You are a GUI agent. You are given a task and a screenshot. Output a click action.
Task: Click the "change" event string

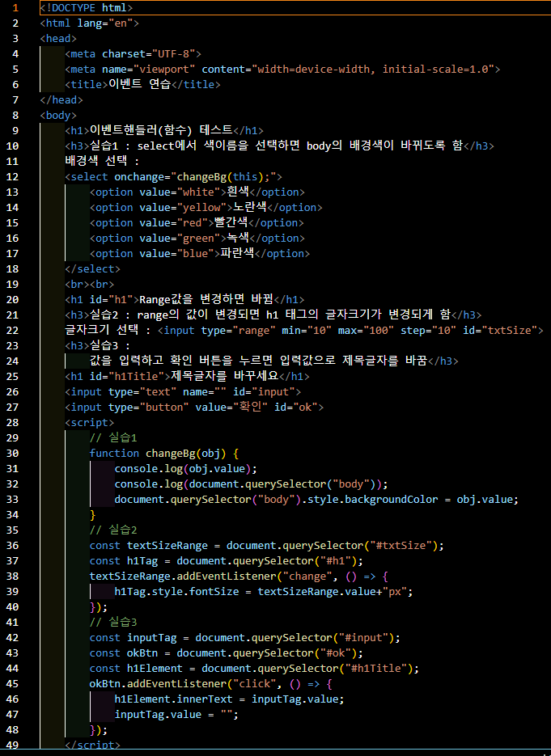click(307, 577)
